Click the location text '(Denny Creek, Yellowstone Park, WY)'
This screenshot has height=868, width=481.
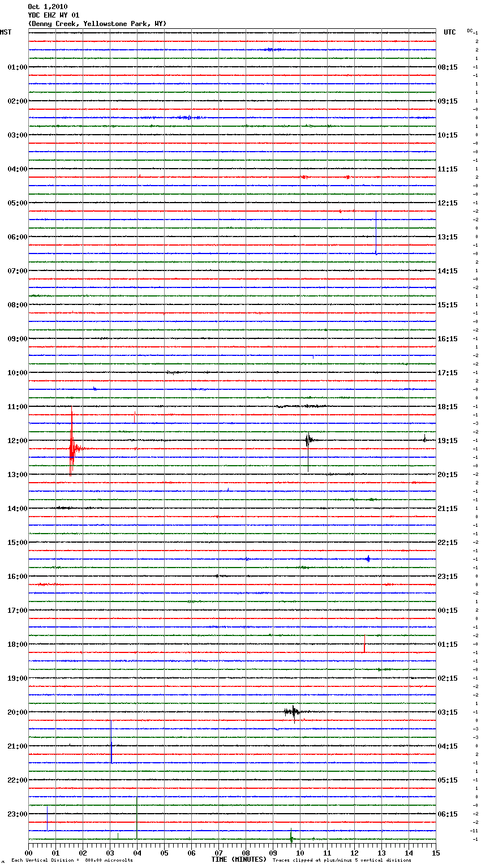click(97, 24)
